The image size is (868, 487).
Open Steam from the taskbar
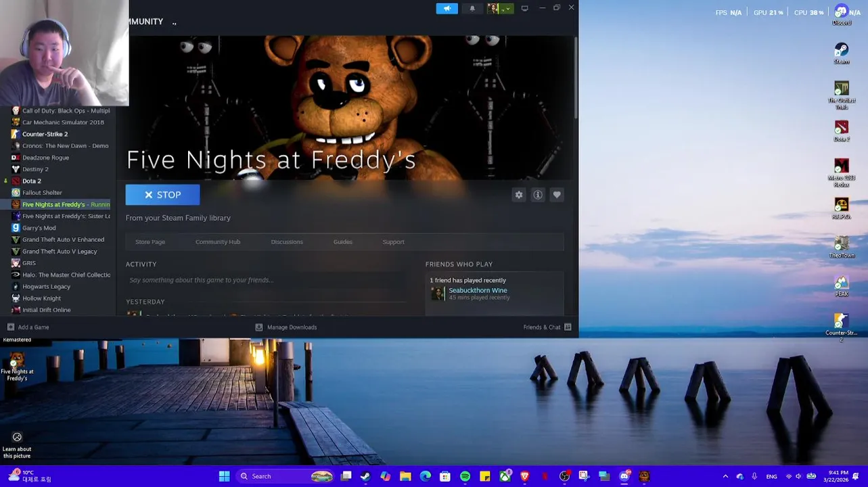pos(365,476)
